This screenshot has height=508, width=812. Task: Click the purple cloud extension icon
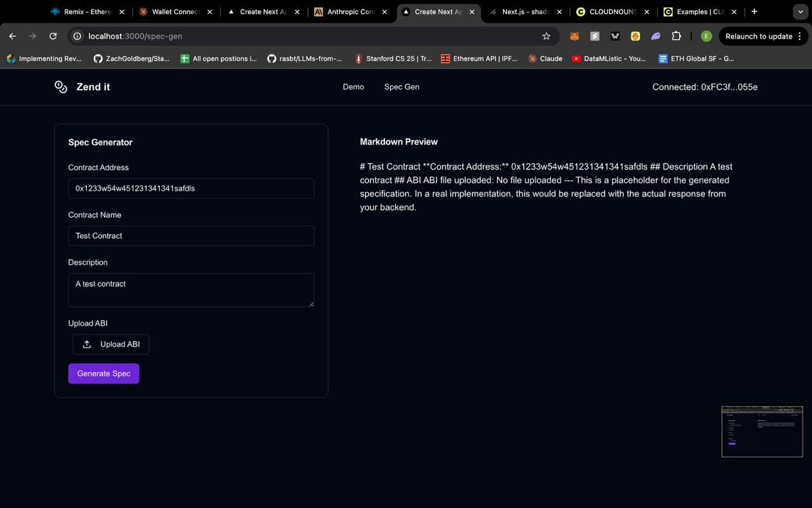coord(656,36)
